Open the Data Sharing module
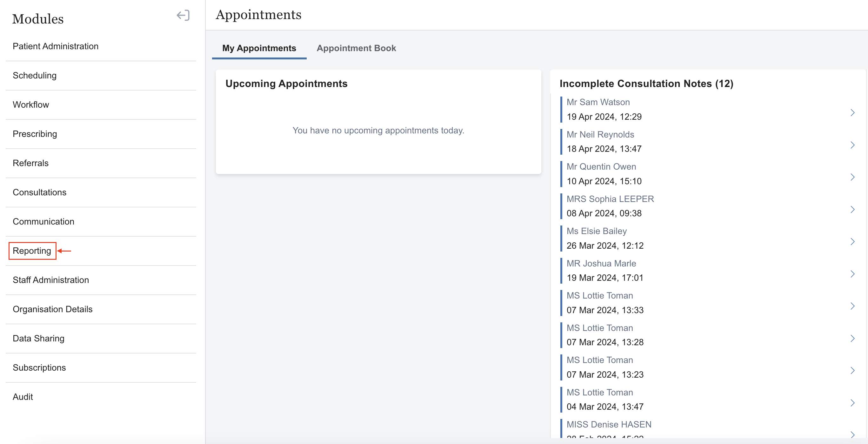Image resolution: width=868 pixels, height=444 pixels. tap(38, 338)
